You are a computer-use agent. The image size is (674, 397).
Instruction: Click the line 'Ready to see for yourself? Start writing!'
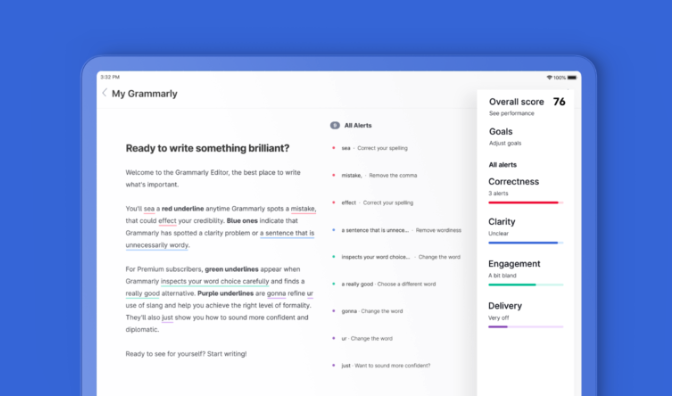point(186,354)
